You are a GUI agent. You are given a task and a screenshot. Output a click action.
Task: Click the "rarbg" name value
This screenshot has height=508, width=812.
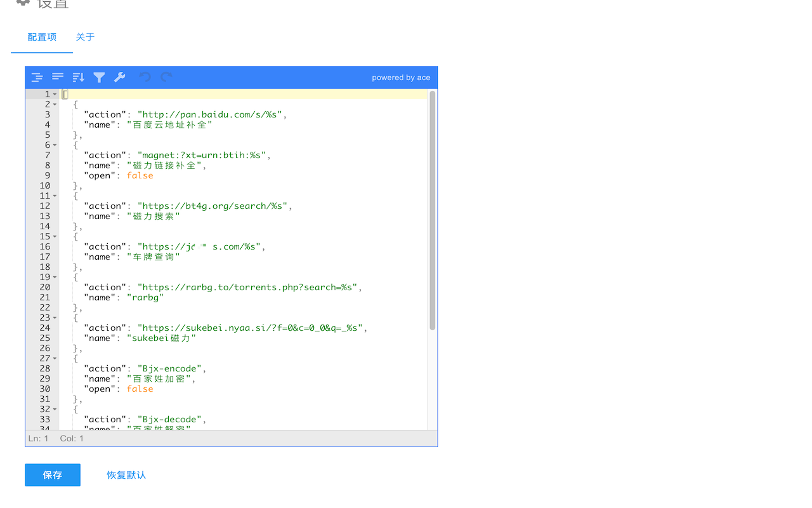pos(145,298)
